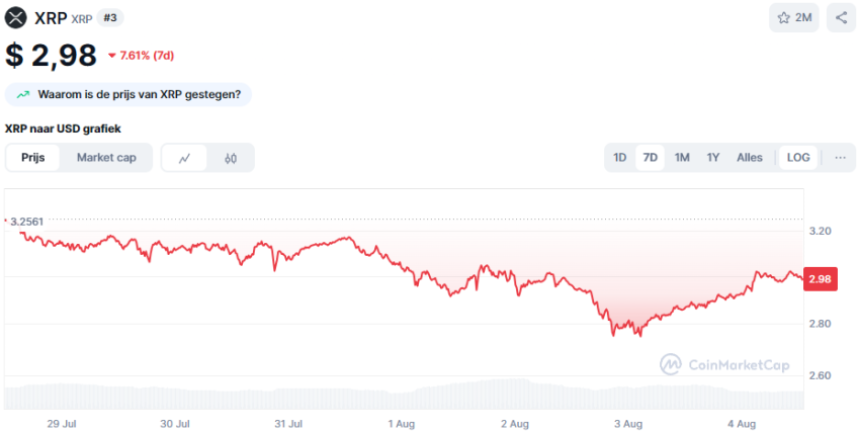Viewport: 859px width, 432px height.
Task: Add XRP to watchlist with star button
Action: [x=794, y=17]
